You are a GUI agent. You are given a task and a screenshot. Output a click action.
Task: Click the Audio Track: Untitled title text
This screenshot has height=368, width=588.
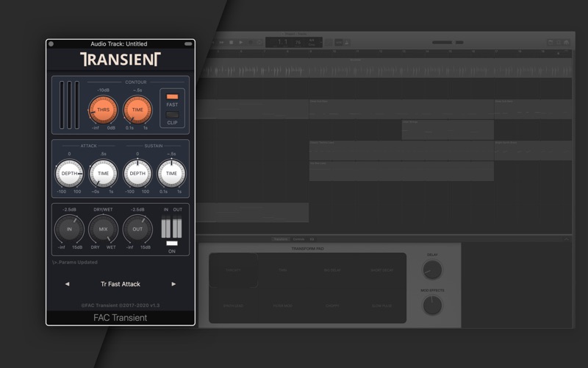point(119,44)
